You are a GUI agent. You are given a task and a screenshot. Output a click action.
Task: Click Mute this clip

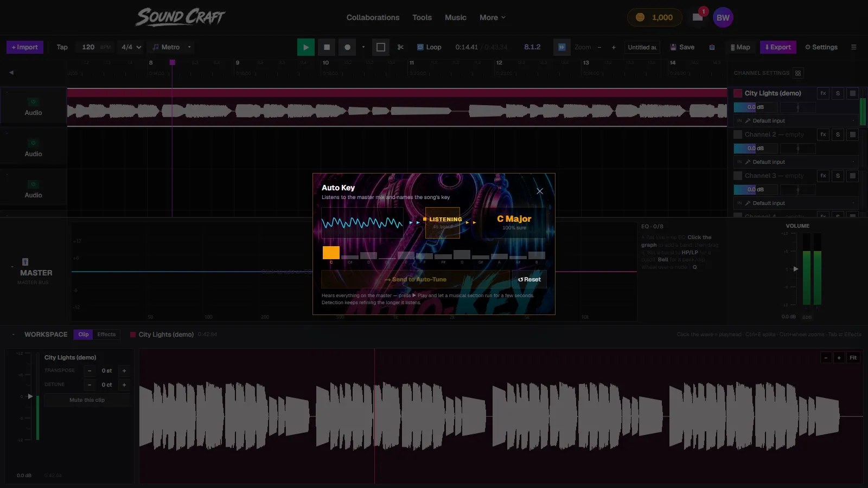[x=87, y=400]
